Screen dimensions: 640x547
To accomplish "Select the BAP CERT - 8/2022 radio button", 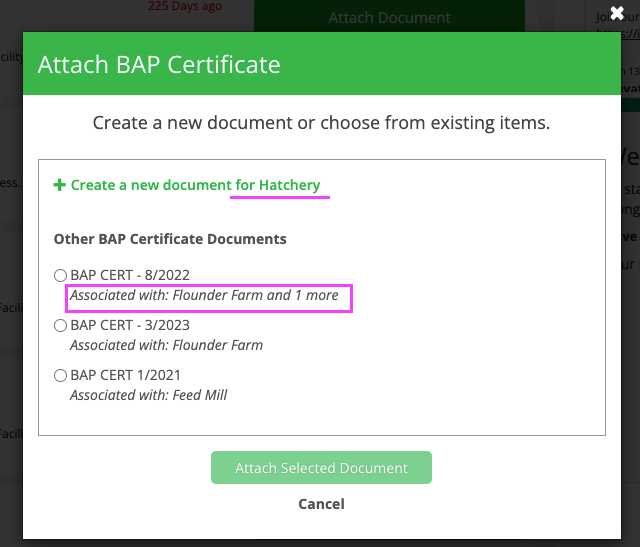I will point(60,275).
